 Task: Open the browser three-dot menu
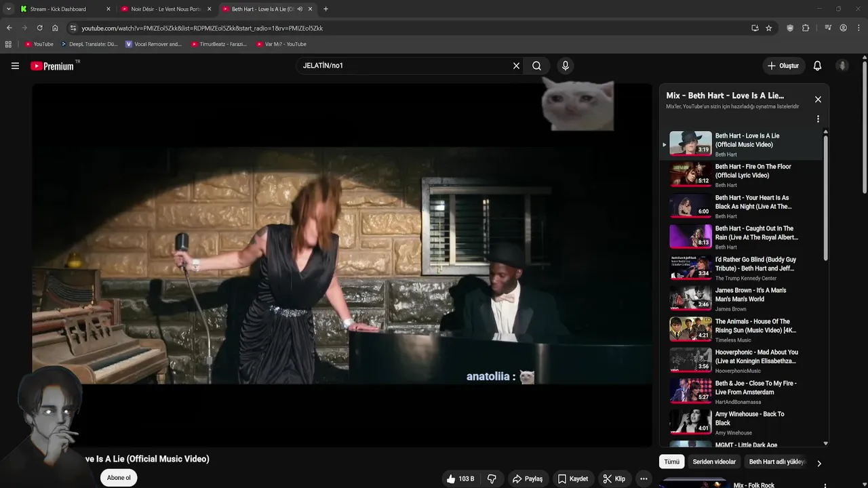(859, 28)
